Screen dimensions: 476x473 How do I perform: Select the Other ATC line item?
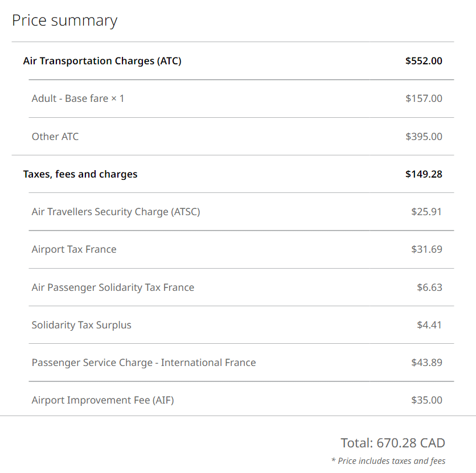pos(55,137)
